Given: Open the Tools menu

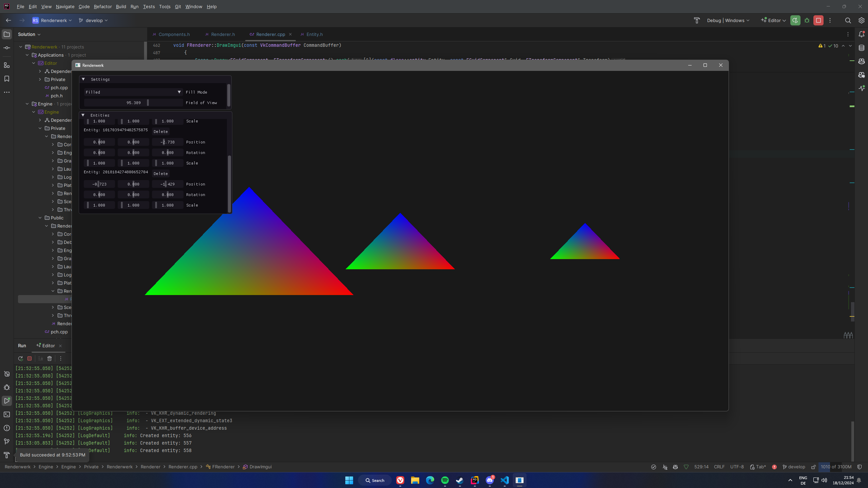Looking at the screenshot, I should pos(165,6).
